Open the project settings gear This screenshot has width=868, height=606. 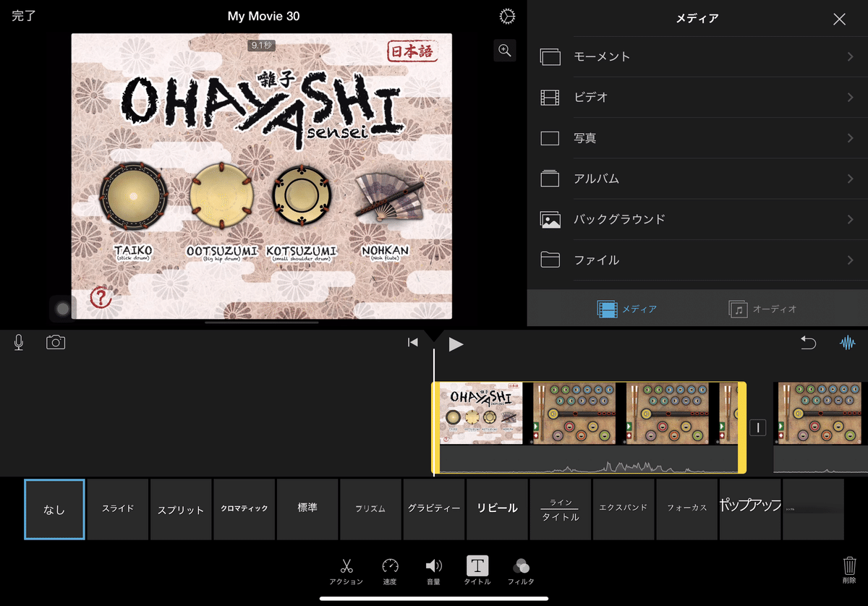click(x=507, y=17)
